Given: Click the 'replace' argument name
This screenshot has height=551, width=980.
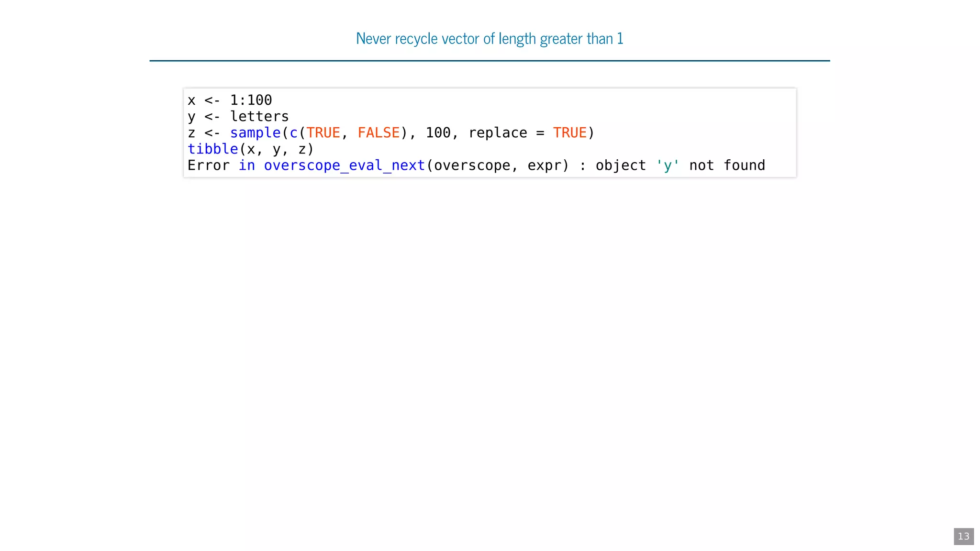Looking at the screenshot, I should tap(498, 132).
